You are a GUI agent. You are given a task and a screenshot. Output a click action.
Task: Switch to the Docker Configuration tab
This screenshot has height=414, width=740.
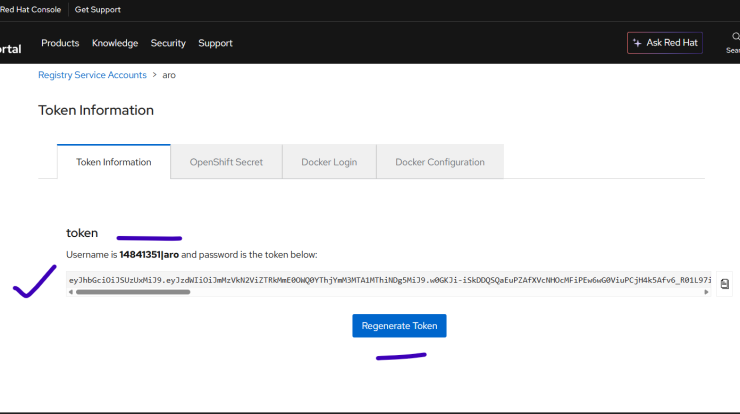point(440,162)
